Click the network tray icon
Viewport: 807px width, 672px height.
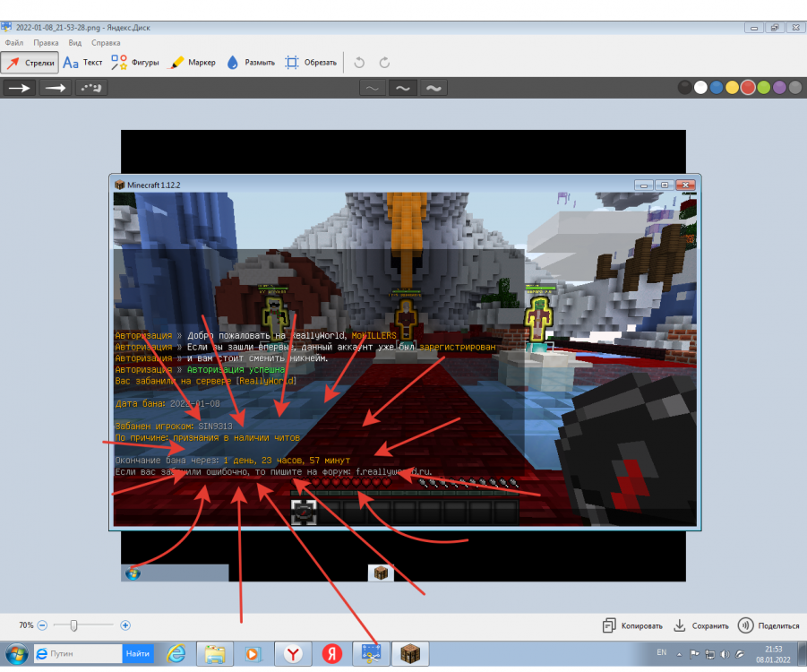709,654
